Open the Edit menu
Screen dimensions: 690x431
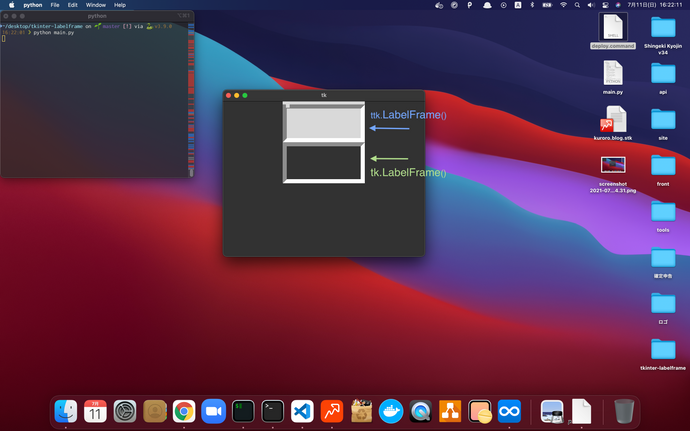[73, 5]
